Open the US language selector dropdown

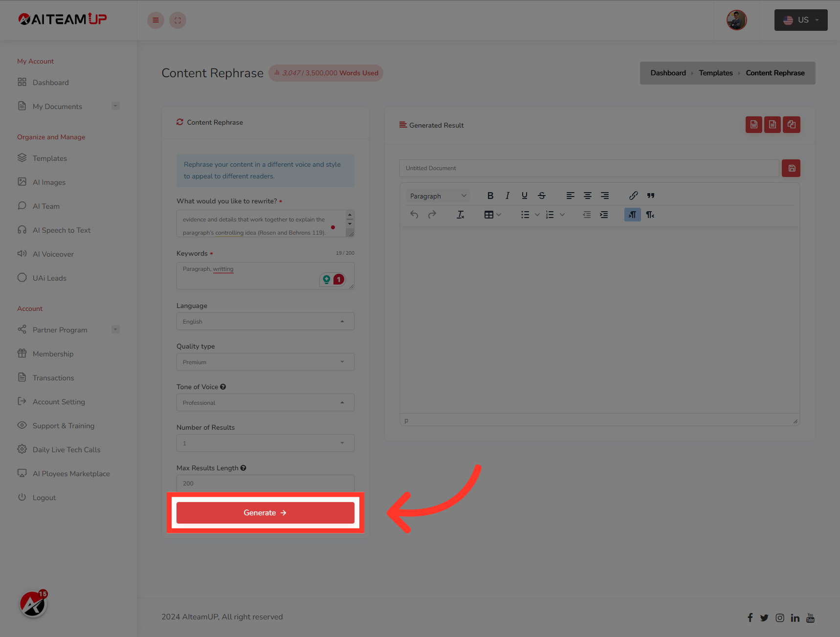pyautogui.click(x=801, y=20)
